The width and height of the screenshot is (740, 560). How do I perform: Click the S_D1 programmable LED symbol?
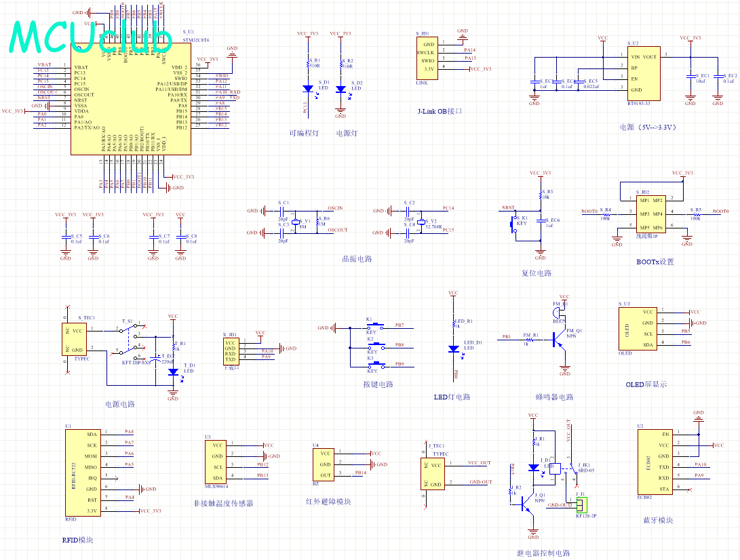click(x=308, y=89)
